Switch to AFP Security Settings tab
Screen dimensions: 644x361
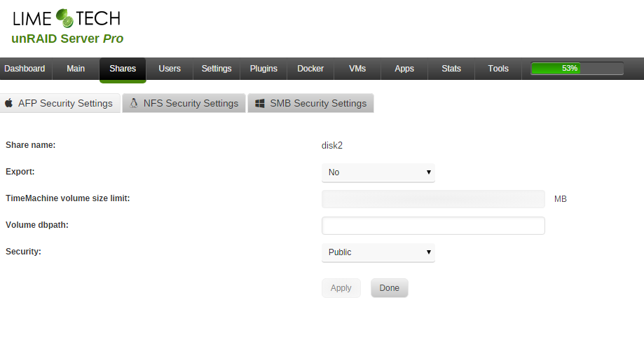[60, 103]
